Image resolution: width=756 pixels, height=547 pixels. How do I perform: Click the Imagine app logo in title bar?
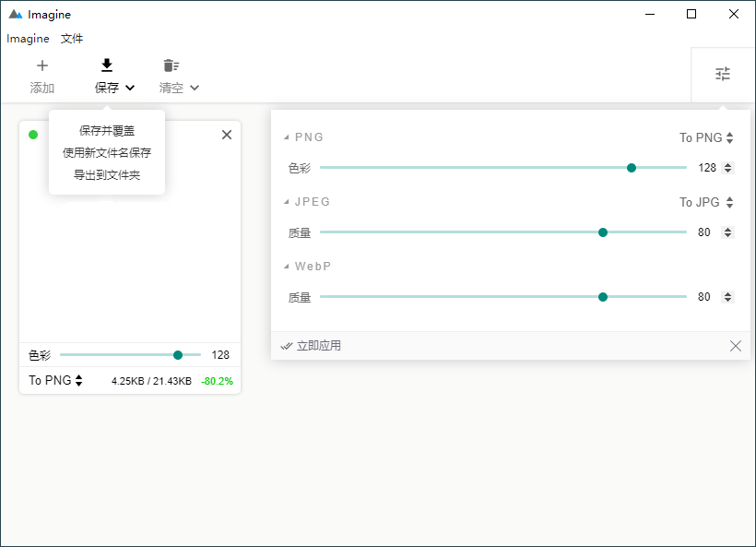tap(15, 15)
